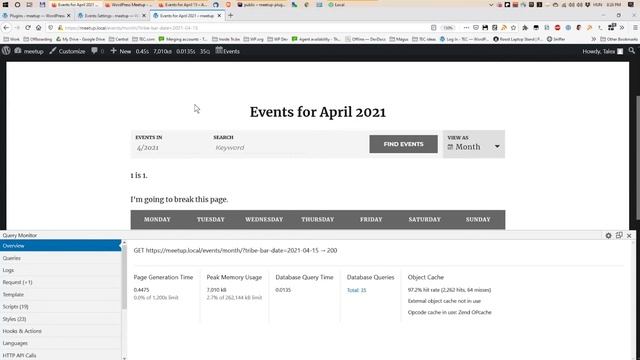Open the Events menu in admin bar

tap(228, 51)
